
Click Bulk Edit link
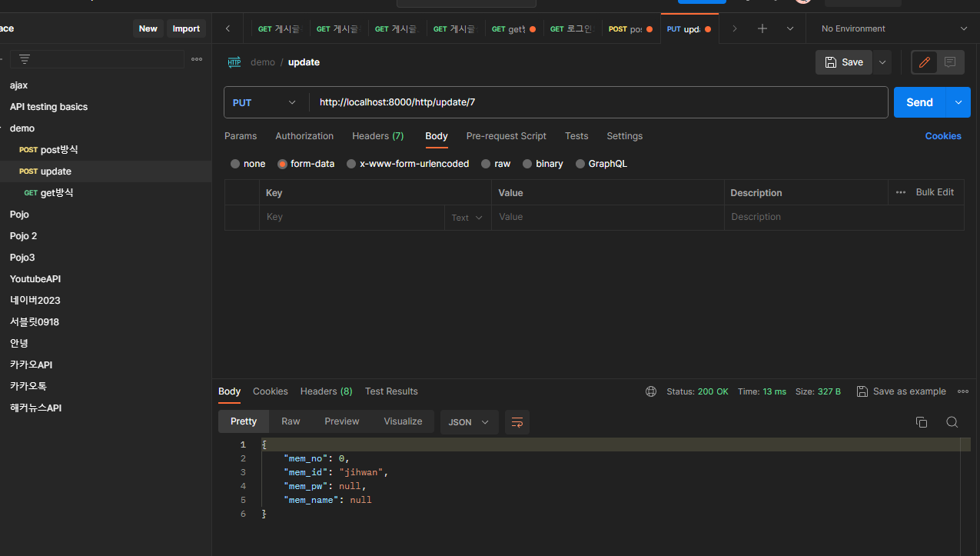[935, 192]
